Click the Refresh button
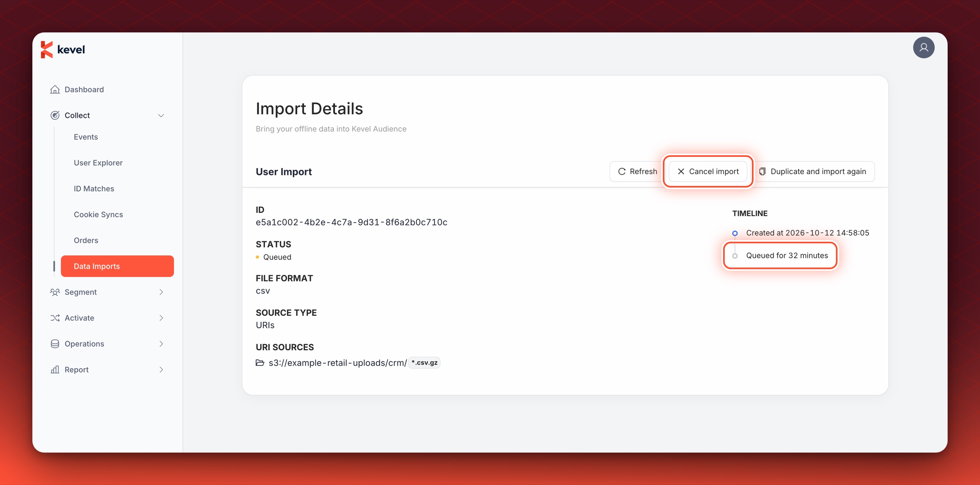980x485 pixels. coord(637,172)
